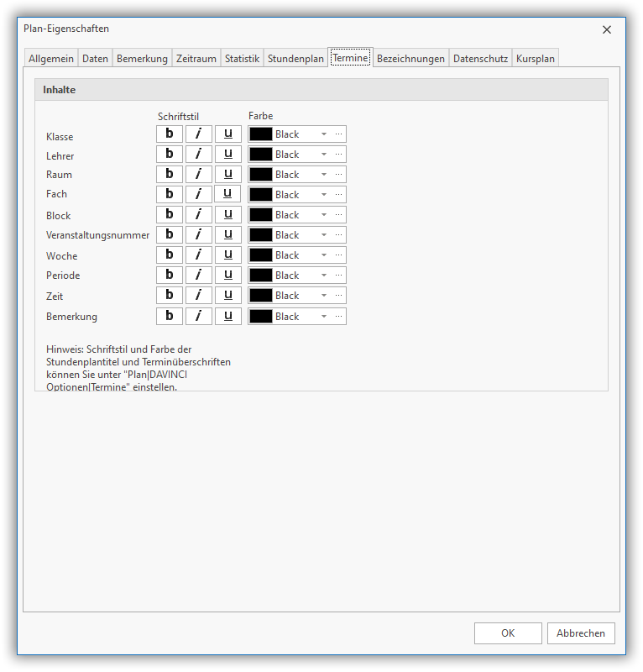Enable italic for the Klasse row
Image resolution: width=643 pixels, height=672 pixels.
(x=198, y=134)
